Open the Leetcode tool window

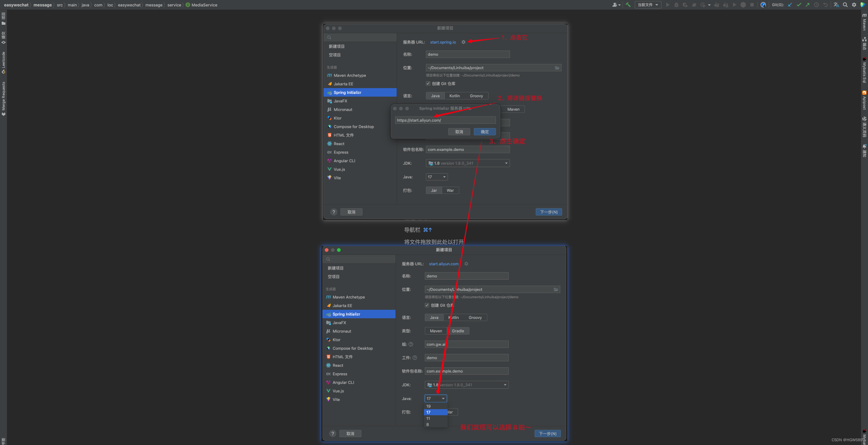pyautogui.click(x=3, y=63)
